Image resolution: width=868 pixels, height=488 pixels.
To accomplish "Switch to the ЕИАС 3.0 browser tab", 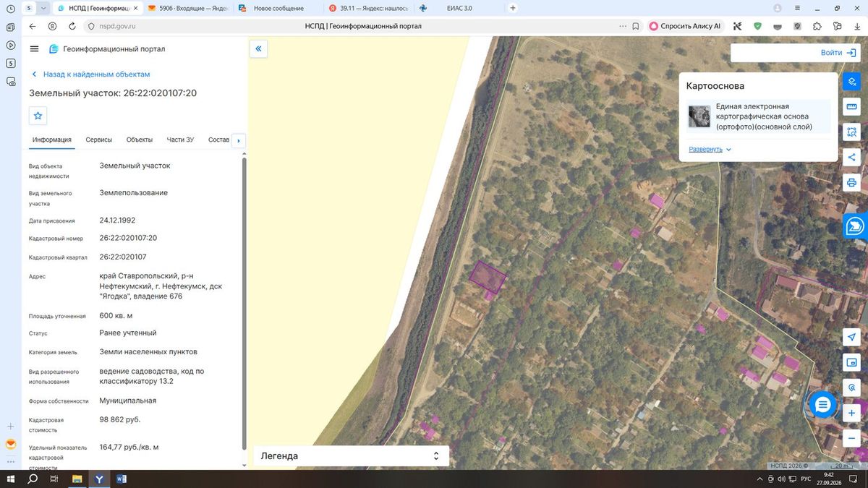I will 459,8.
